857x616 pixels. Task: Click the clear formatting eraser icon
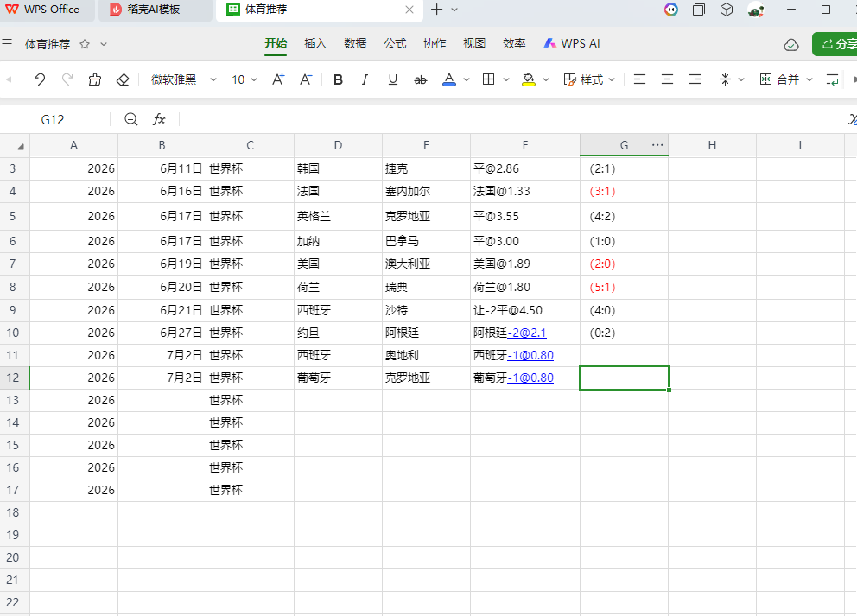click(x=123, y=79)
